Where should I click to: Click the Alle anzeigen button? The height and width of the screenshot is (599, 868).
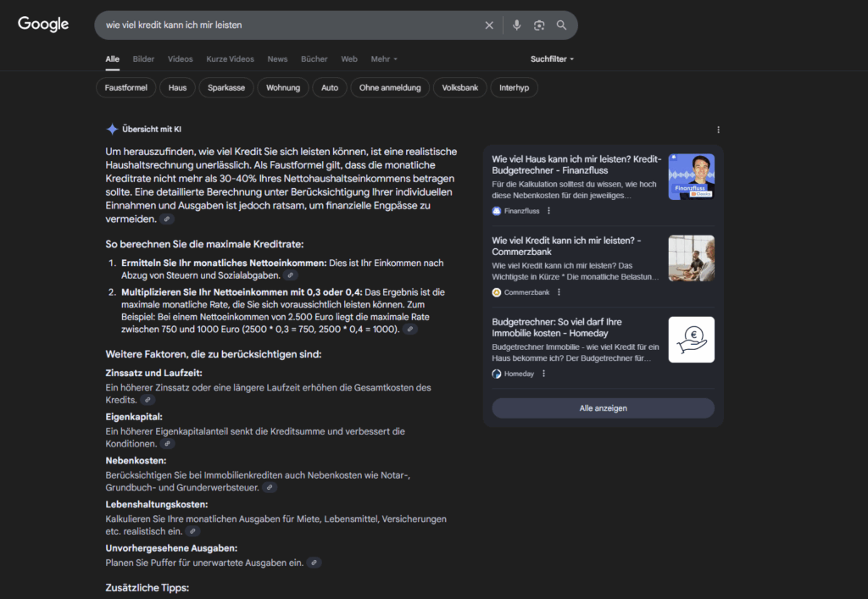[x=603, y=408]
